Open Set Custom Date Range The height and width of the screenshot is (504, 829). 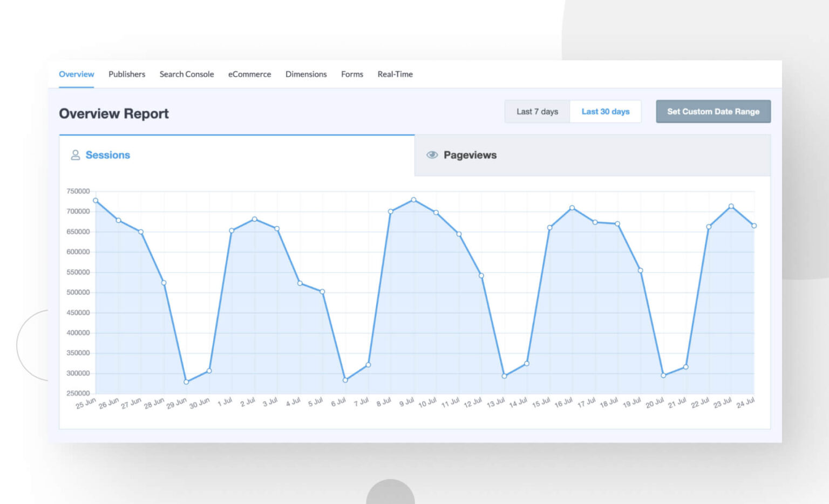coord(713,111)
